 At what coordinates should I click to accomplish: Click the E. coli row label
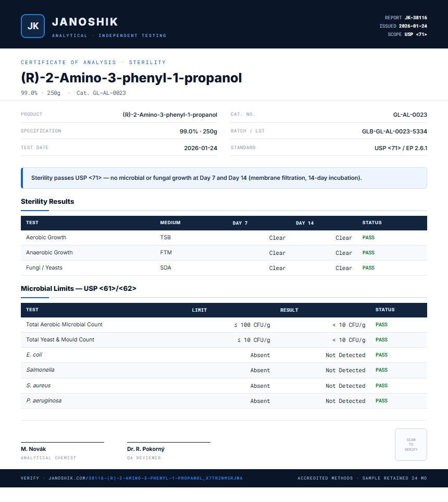pyautogui.click(x=34, y=354)
